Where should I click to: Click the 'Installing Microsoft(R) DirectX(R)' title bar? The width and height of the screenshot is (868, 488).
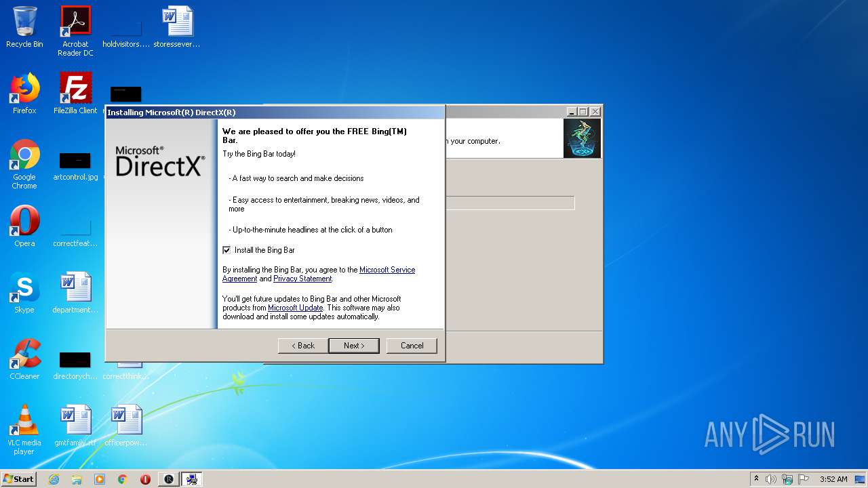[x=275, y=113]
